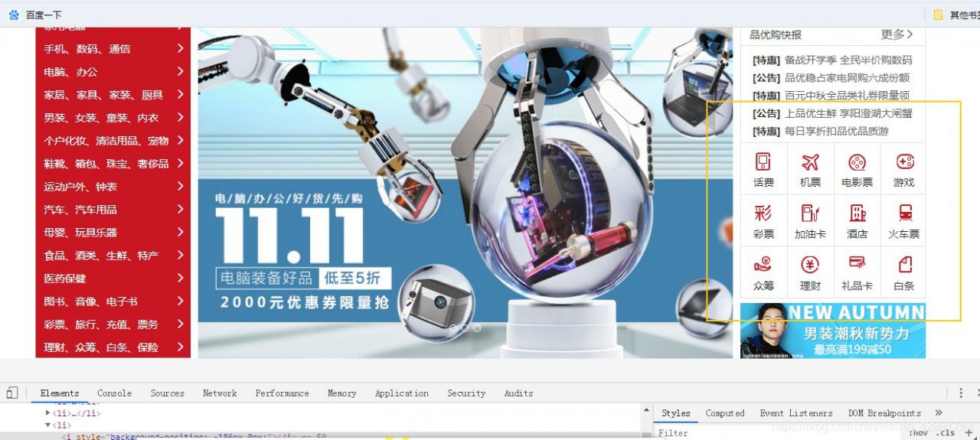Image resolution: width=980 pixels, height=440 pixels.
Task: Click the 11.11 电脑办公 main banner
Action: pos(465,193)
